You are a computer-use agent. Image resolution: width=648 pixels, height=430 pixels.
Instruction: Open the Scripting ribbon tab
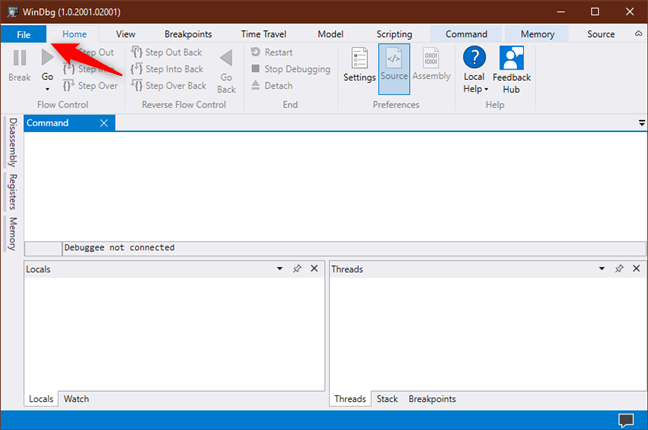(394, 34)
